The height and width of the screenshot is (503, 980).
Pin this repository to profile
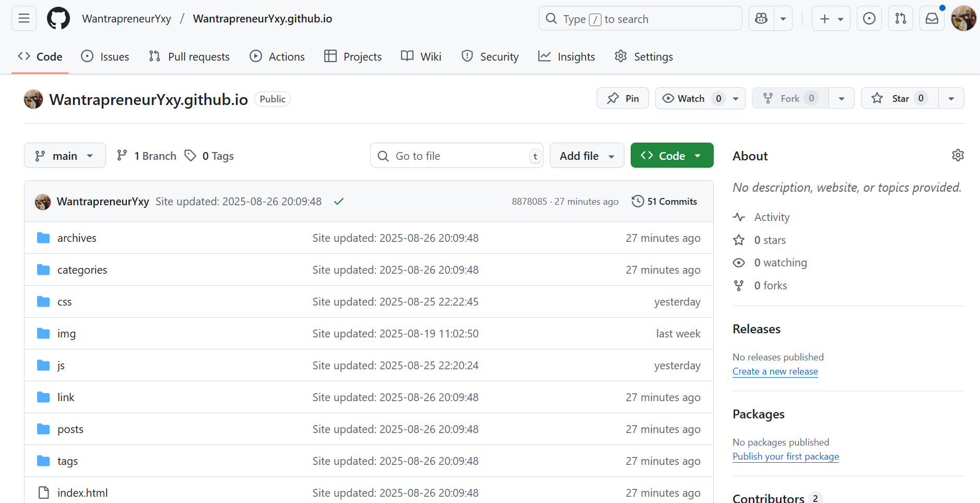[x=623, y=98]
